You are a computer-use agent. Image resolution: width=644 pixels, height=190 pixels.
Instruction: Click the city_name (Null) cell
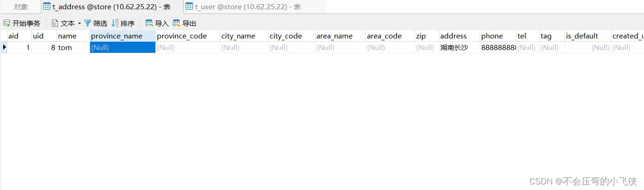[244, 47]
